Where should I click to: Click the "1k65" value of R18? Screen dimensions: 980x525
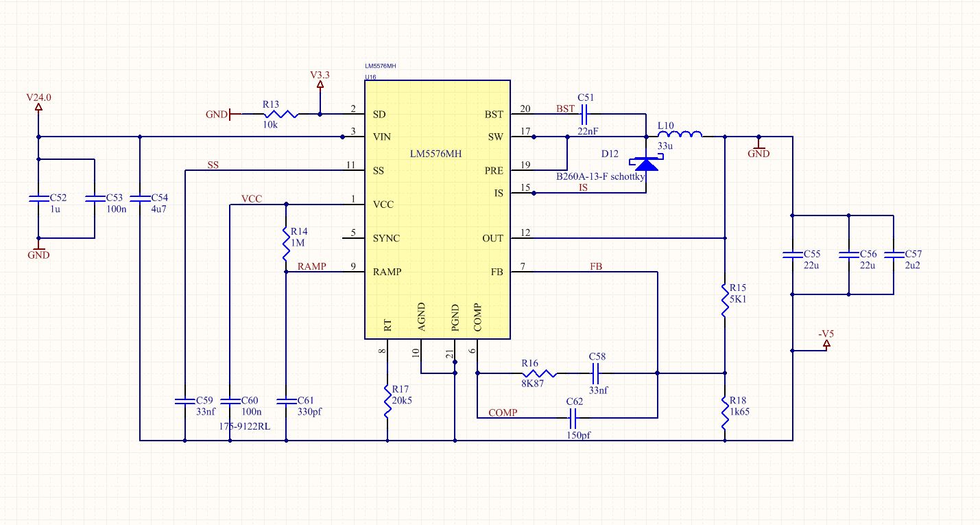click(x=740, y=411)
